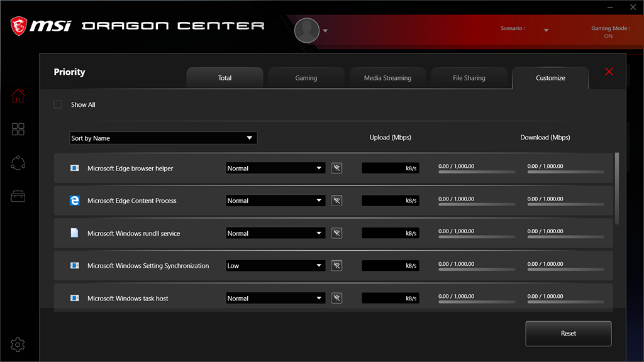
Task: Open the Scenario dropdown arrow
Action: [546, 31]
